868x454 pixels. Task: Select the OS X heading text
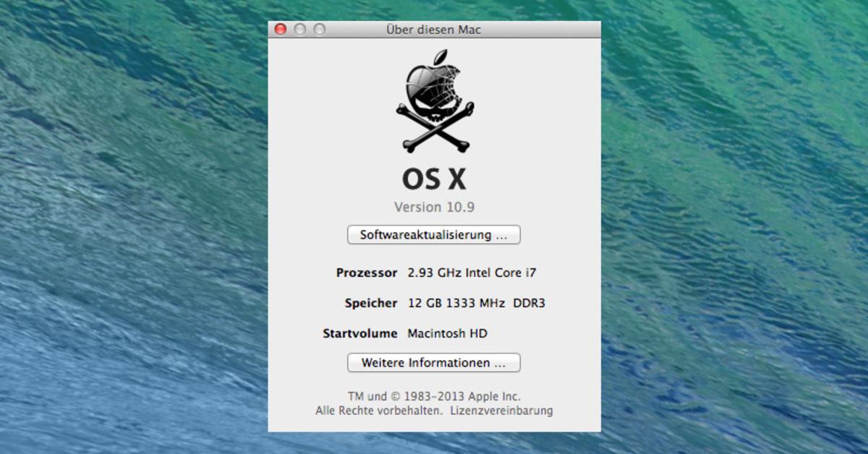click(x=434, y=179)
